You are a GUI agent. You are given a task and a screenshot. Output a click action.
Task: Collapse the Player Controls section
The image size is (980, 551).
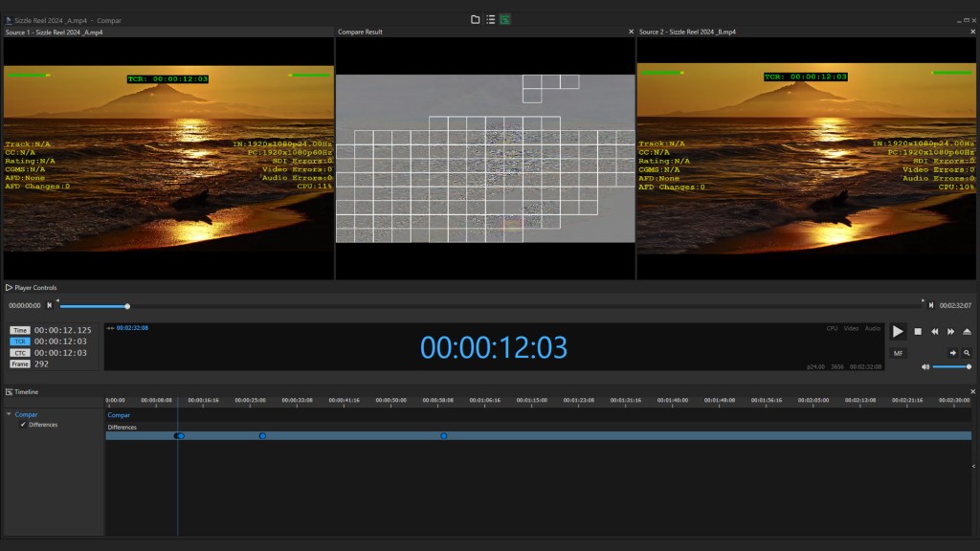[x=9, y=287]
